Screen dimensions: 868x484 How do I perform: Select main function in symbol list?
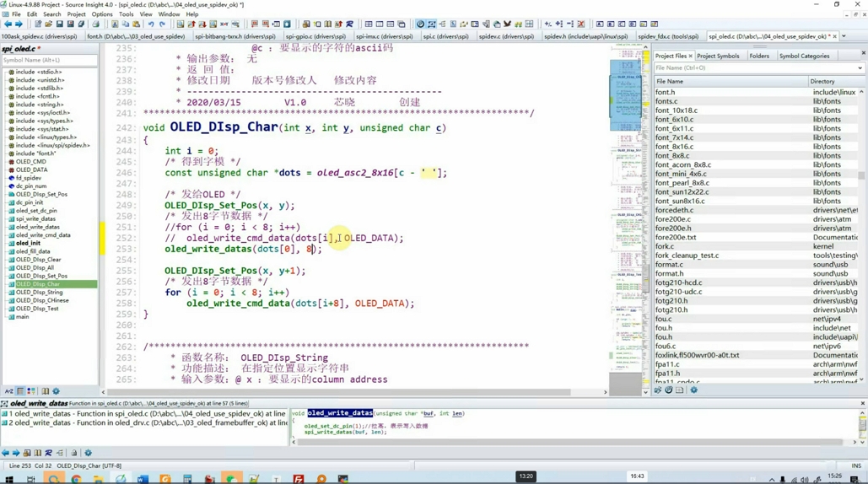pos(22,316)
